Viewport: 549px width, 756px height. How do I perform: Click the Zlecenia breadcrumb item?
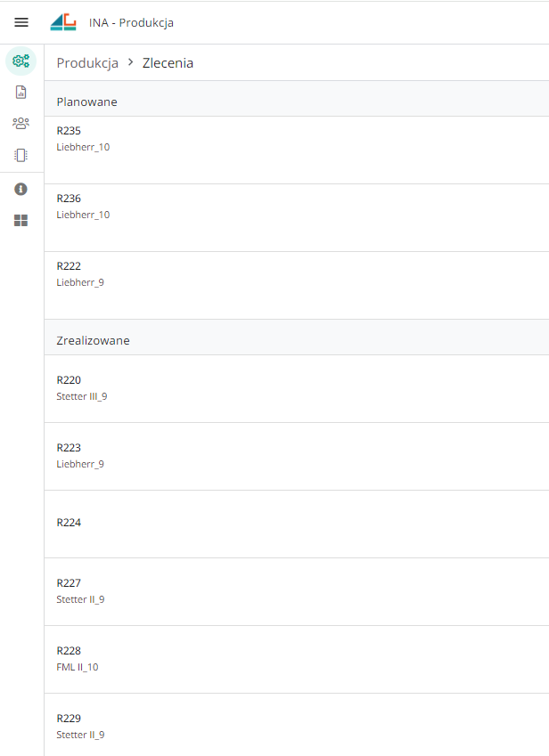pyautogui.click(x=168, y=63)
